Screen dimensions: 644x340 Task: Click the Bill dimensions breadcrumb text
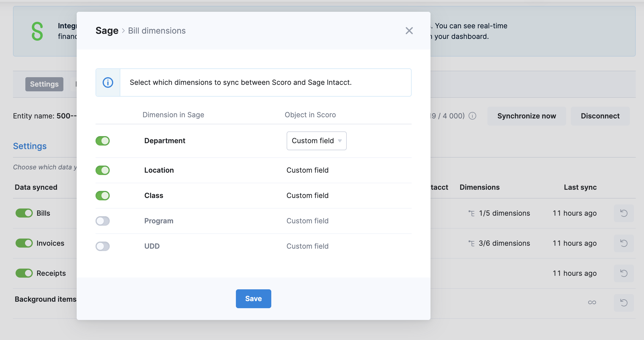157,31
